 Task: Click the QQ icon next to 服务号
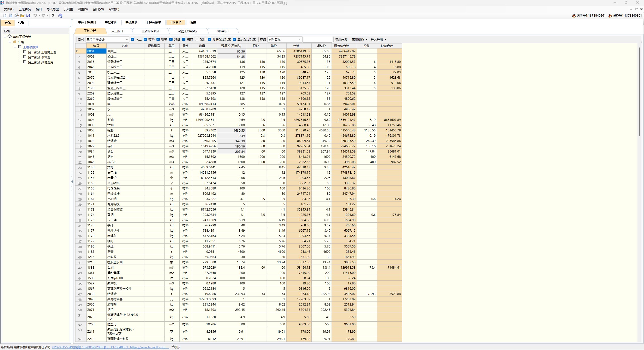pyautogui.click(x=610, y=16)
